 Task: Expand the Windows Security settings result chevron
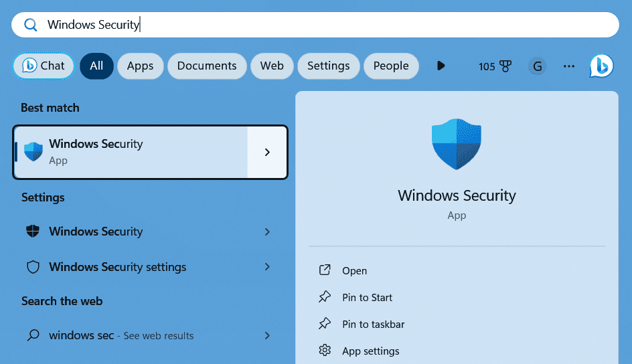pos(267,267)
